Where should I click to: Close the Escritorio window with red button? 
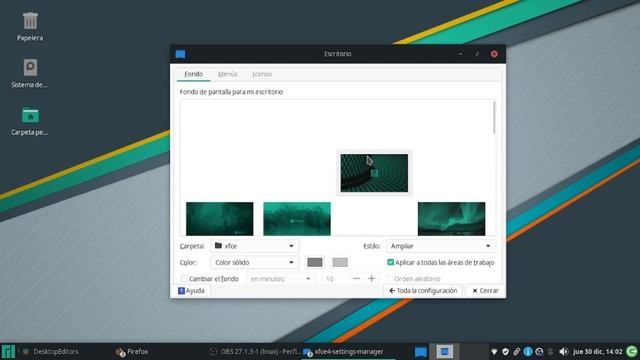point(494,54)
